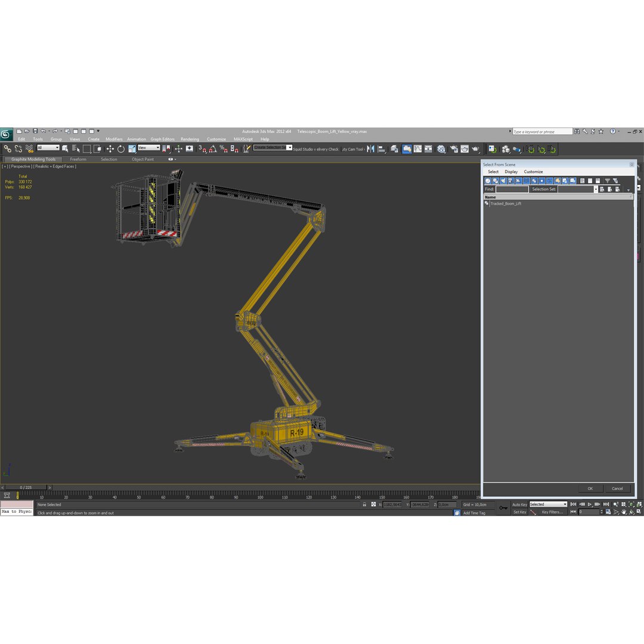Click the Redo arrow icon
Screen dimensions: 644x644
click(x=55, y=131)
